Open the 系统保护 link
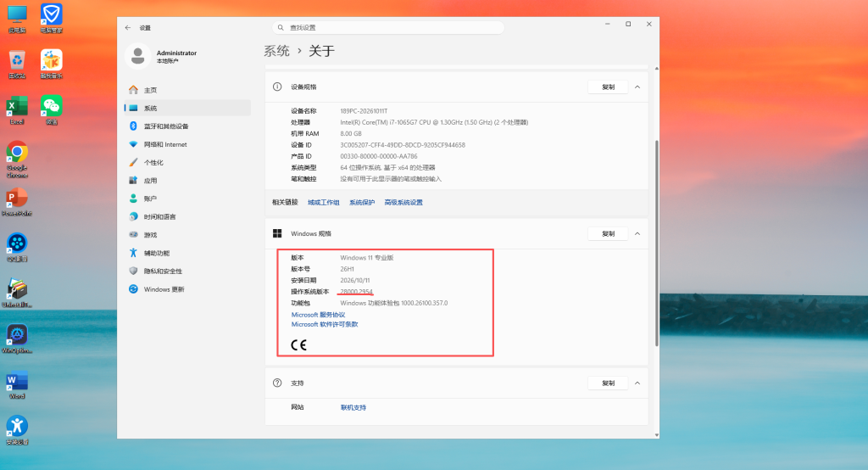This screenshot has width=868, height=470. pos(362,202)
